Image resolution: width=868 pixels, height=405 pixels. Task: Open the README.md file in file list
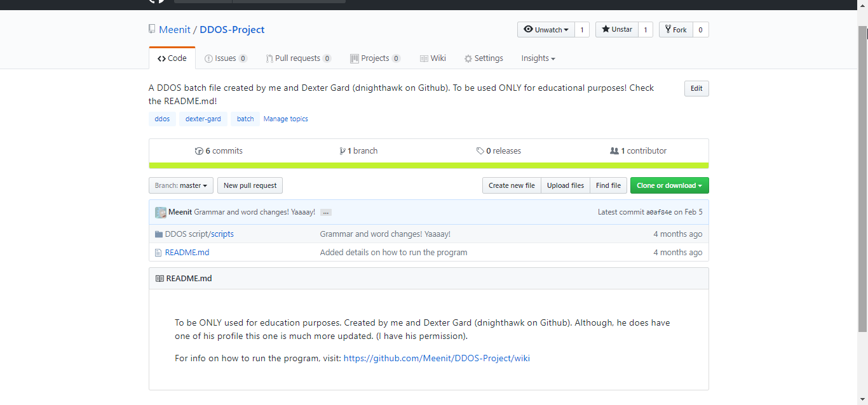click(187, 253)
